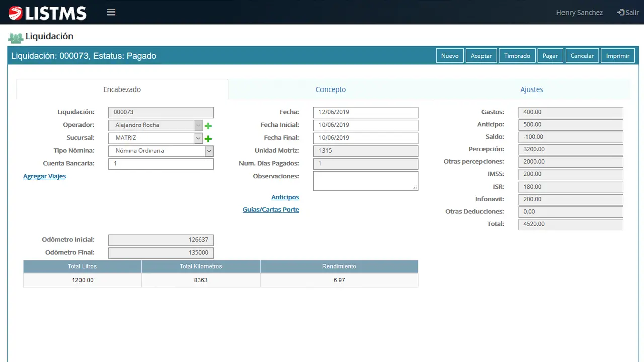Click the Pagar button
The image size is (644, 362).
point(550,56)
